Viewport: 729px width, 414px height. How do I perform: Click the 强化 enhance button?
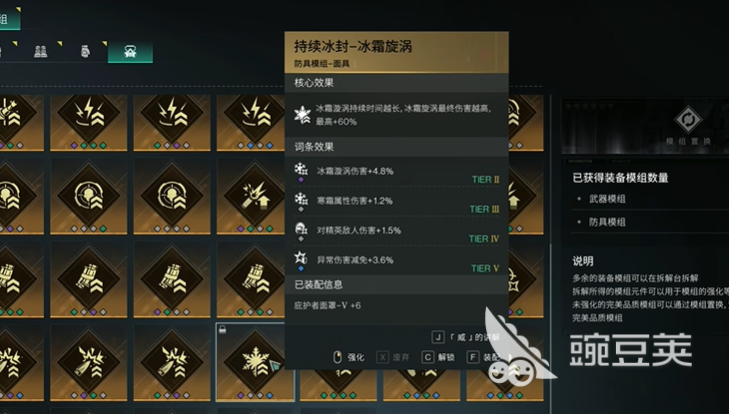[349, 357]
